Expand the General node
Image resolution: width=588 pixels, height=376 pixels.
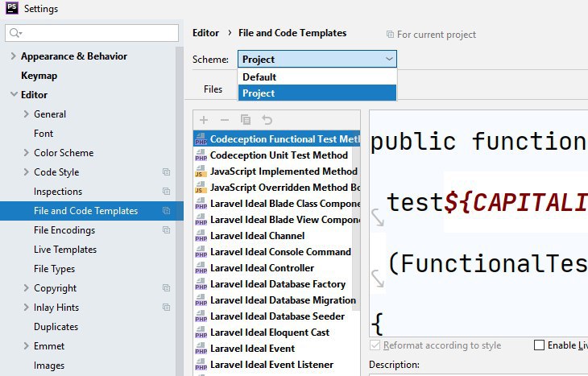[26, 114]
